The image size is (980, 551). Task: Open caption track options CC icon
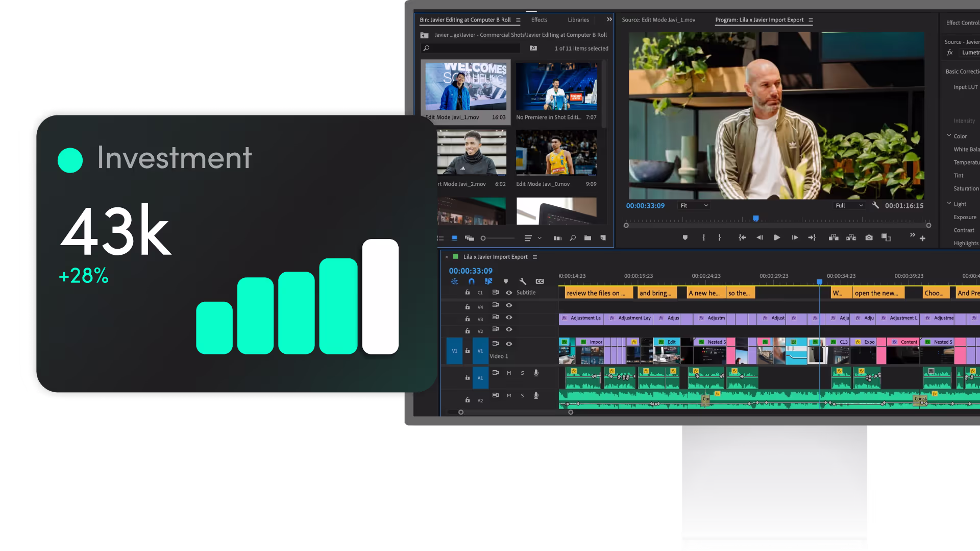pyautogui.click(x=540, y=281)
